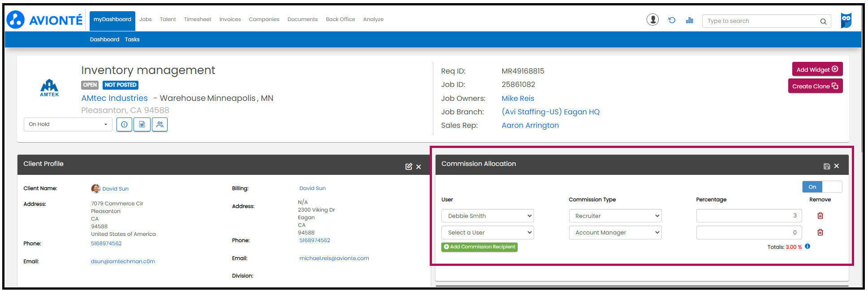Click the refresh history icon in header
Image resolution: width=868 pixels, height=291 pixels.
672,20
